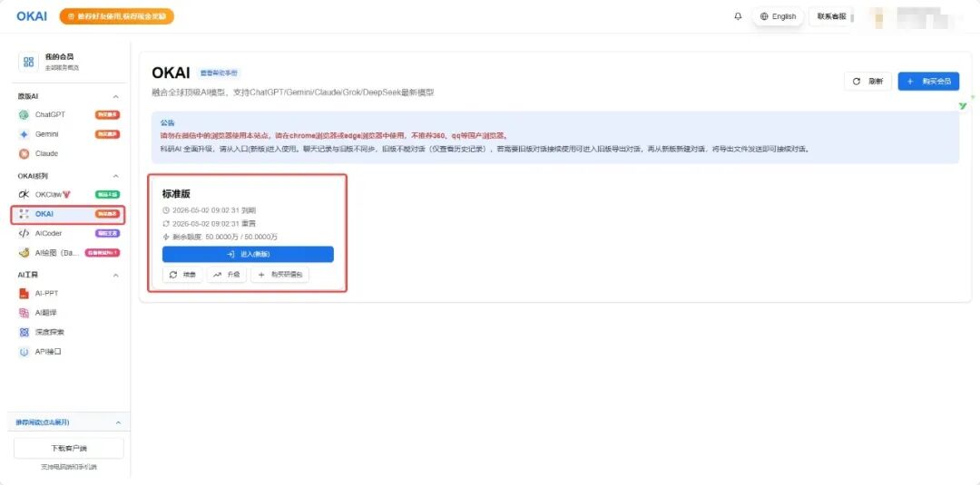
Task: Expand the 推荐阅读 recommended reading panel
Action: click(69, 422)
